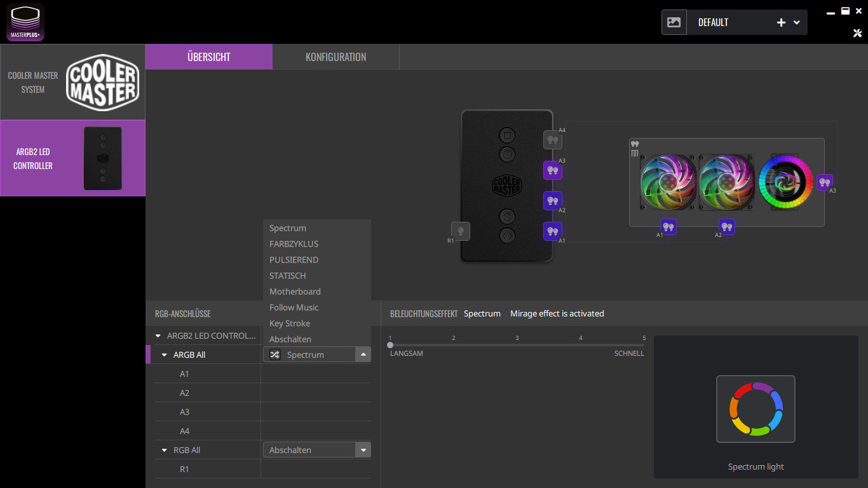The image size is (868, 488).
Task: Click the controller's A2 port bulb icon
Action: coord(553,201)
